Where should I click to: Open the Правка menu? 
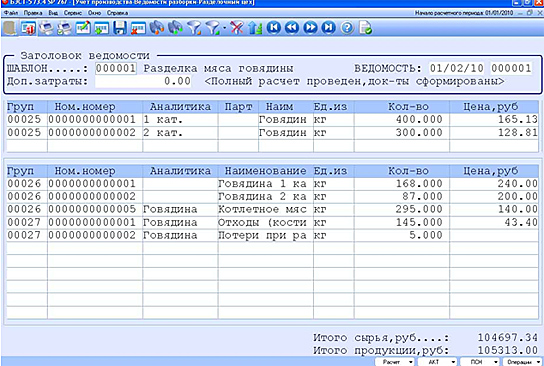(33, 13)
